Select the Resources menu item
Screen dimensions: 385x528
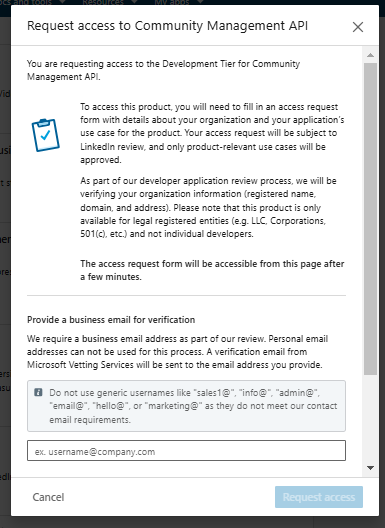click(x=103, y=2)
